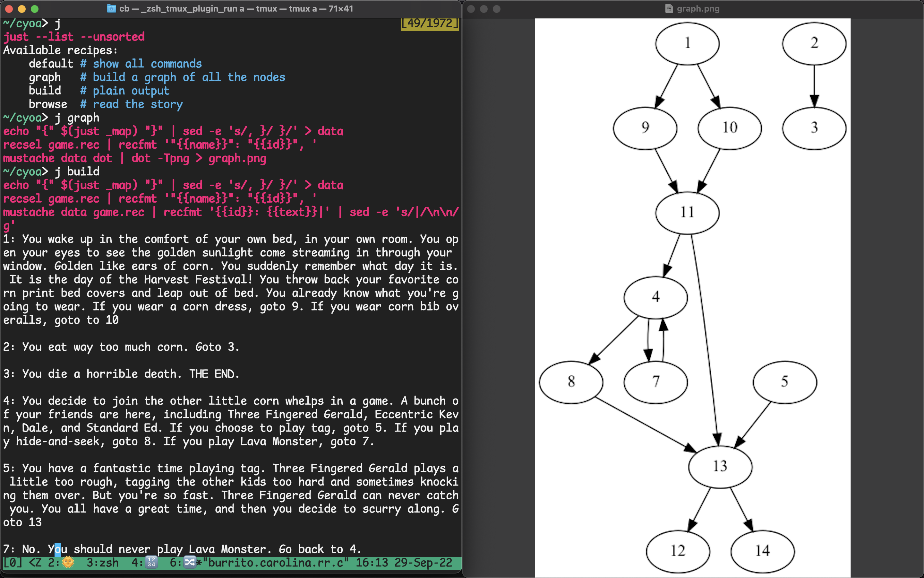Click line '3: You die a horrible death'
Image resolution: width=924 pixels, height=578 pixels.
tap(121, 374)
